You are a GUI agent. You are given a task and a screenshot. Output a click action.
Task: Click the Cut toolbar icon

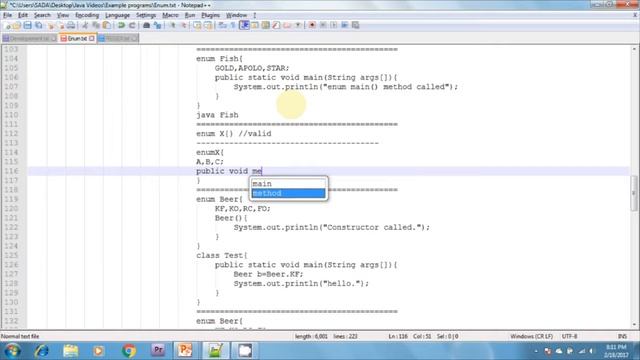(85, 25)
